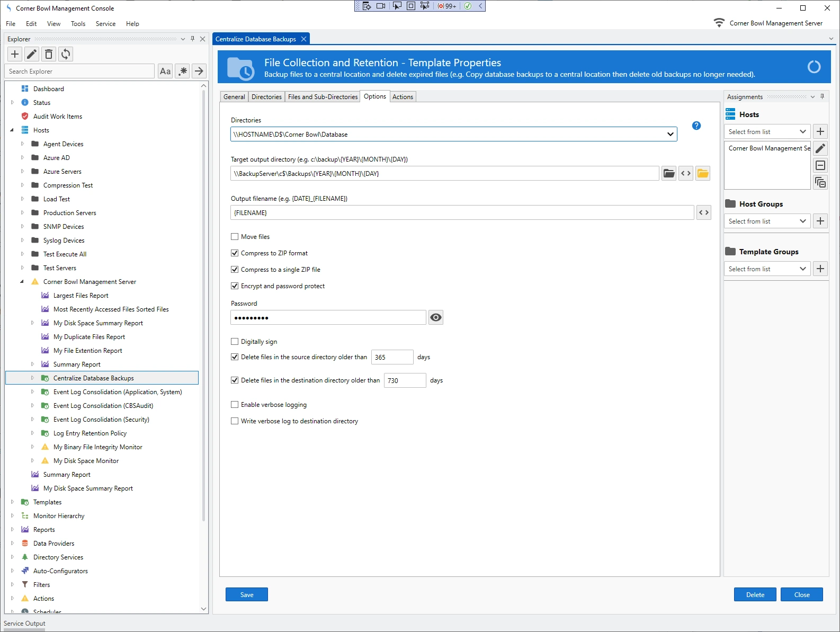The height and width of the screenshot is (632, 840).
Task: Click the Save button
Action: click(x=247, y=594)
